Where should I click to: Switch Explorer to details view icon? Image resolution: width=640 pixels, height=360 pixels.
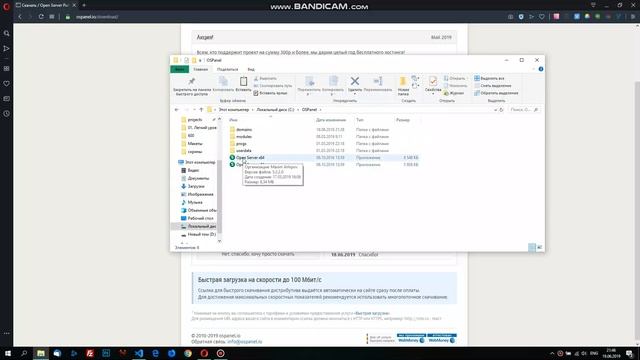tap(532, 247)
